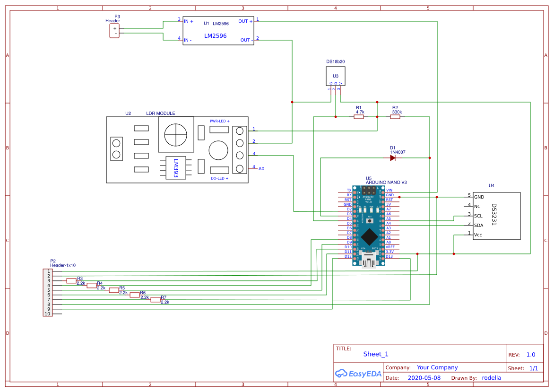Click the EasyEDA logo in title block

(x=358, y=374)
